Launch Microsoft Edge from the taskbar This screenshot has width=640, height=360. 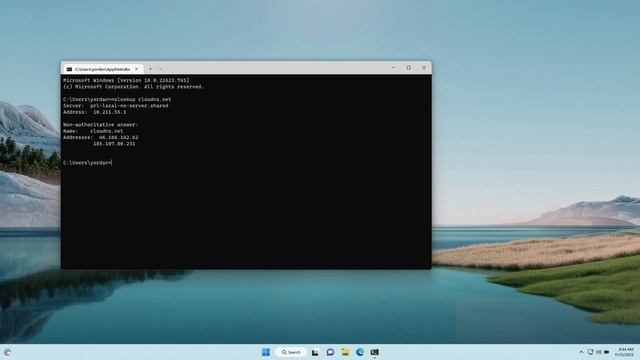(360, 352)
